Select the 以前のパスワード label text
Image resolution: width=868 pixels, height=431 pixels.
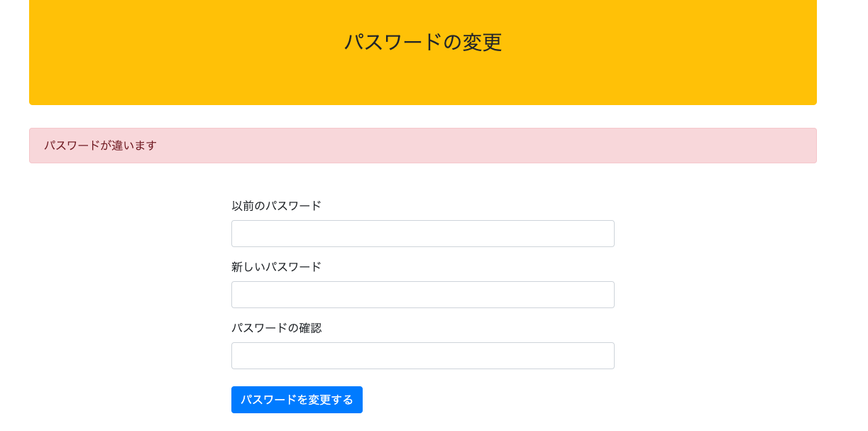tap(275, 205)
